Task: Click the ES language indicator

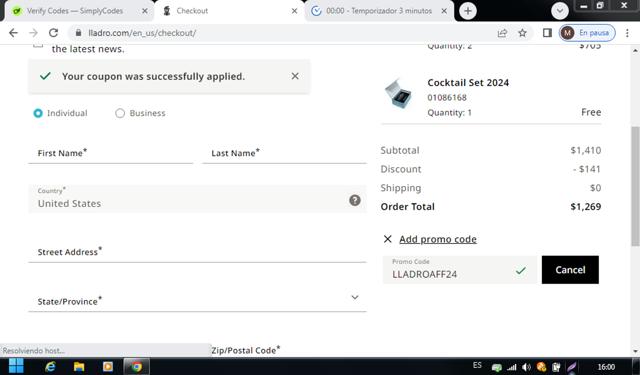Action: pyautogui.click(x=477, y=365)
